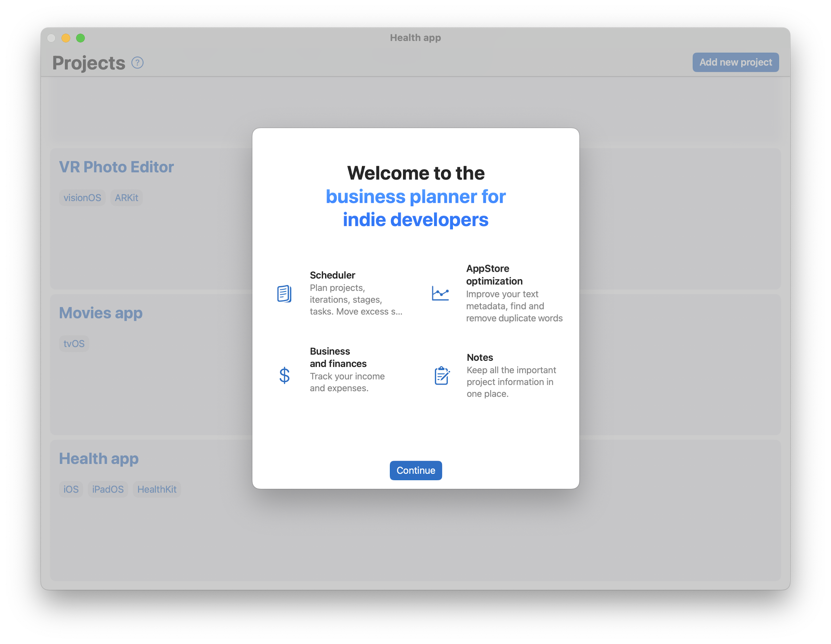Click the green fullscreen window button
This screenshot has height=644, width=831.
(80, 38)
